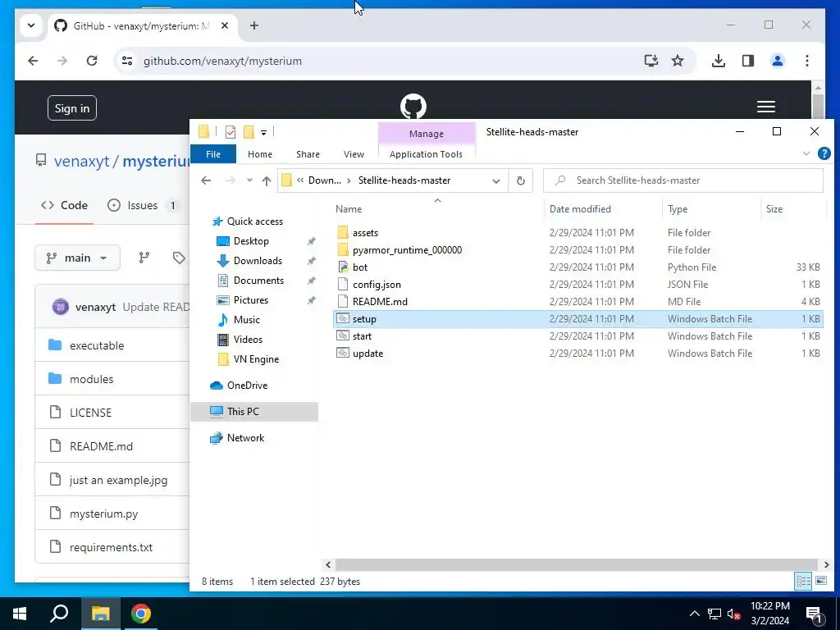Click GitHub branches icon
The width and height of the screenshot is (840, 630).
pos(144,258)
